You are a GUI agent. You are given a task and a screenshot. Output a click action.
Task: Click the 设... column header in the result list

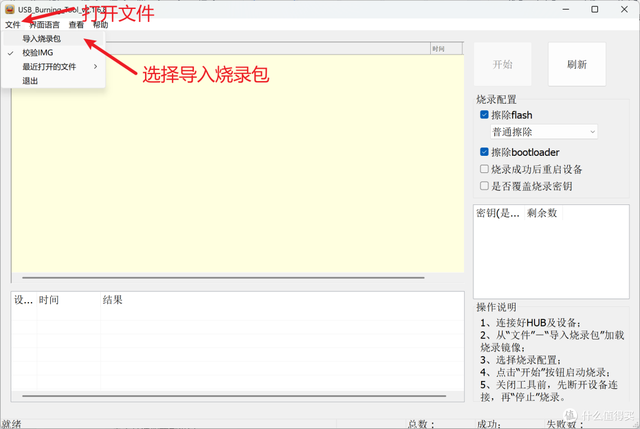[24, 300]
